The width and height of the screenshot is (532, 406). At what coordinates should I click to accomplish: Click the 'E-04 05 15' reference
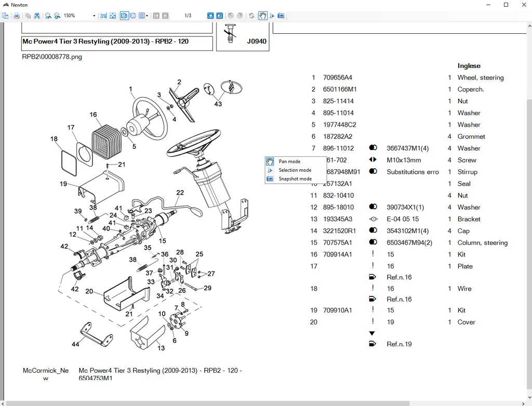[403, 219]
